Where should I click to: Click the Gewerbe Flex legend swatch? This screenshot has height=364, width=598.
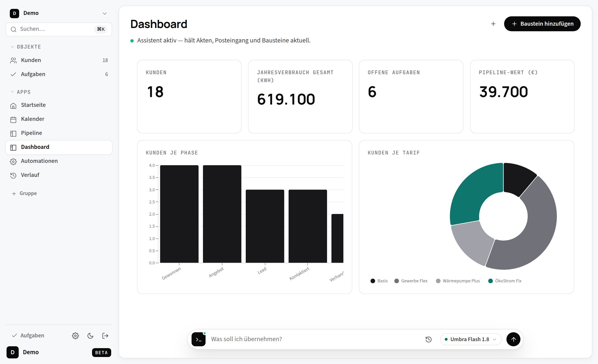[397, 281]
